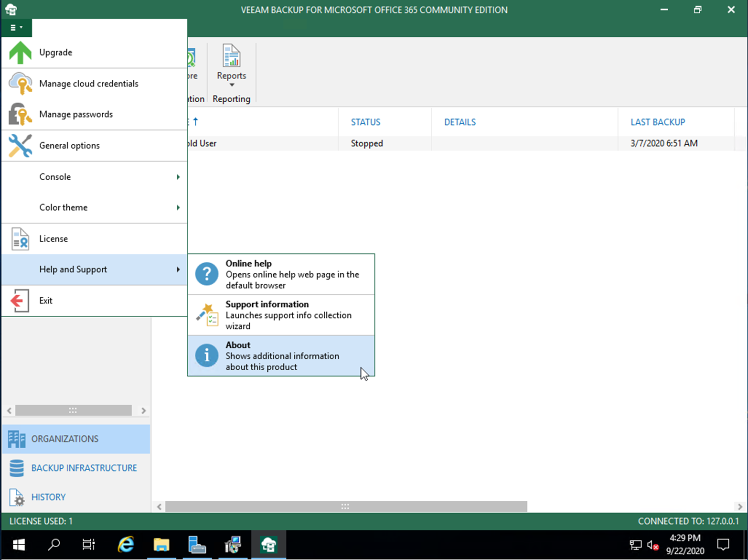The width and height of the screenshot is (748, 560).
Task: Open Online help question mark icon
Action: 207,274
